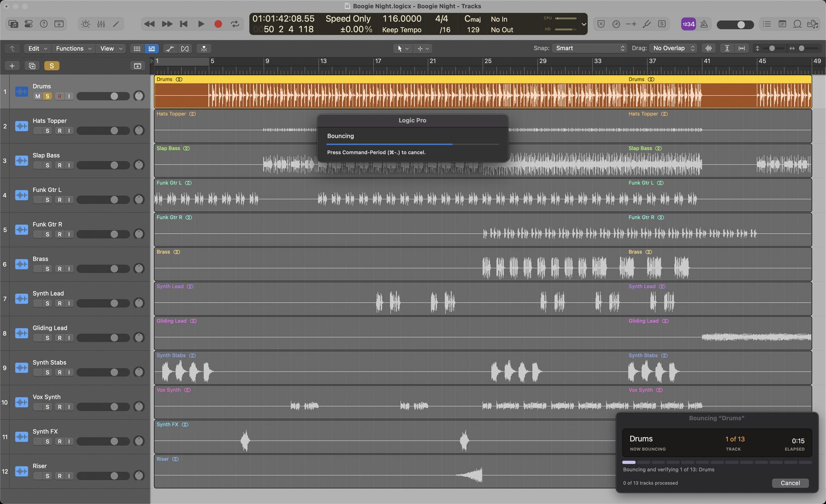The width and height of the screenshot is (826, 504).
Task: Open the Inspector panel icon
Action: click(x=28, y=24)
